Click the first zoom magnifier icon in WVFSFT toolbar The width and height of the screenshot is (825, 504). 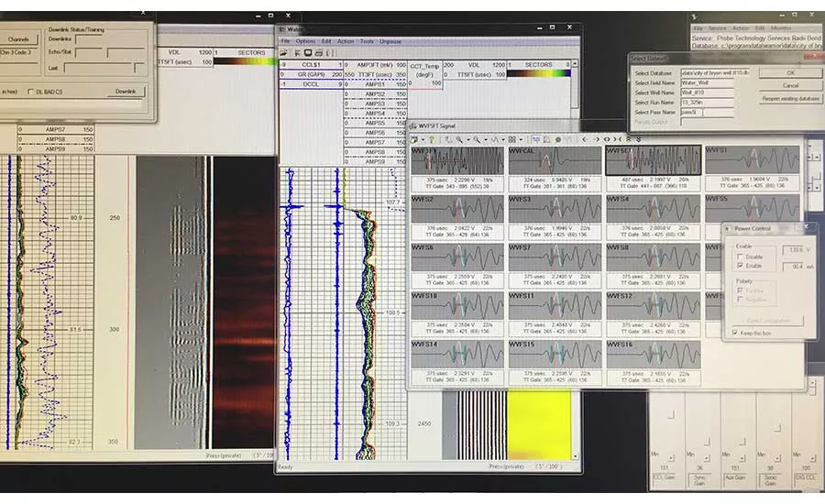(x=459, y=139)
